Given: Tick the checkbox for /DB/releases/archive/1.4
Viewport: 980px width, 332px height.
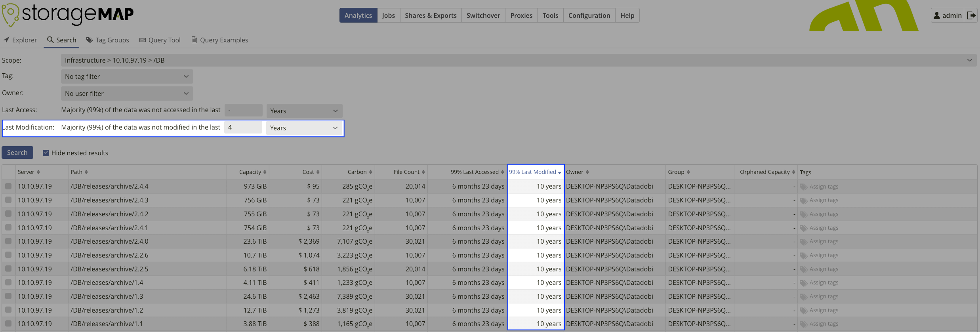Looking at the screenshot, I should coord(8,282).
